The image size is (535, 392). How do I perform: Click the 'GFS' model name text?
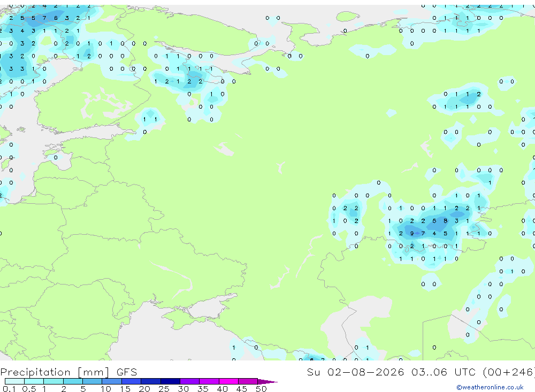click(127, 372)
